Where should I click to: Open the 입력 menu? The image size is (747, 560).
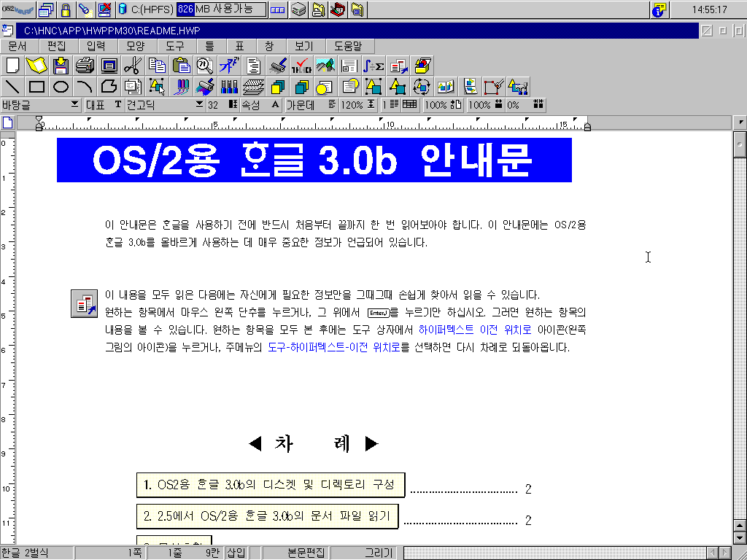tap(98, 46)
